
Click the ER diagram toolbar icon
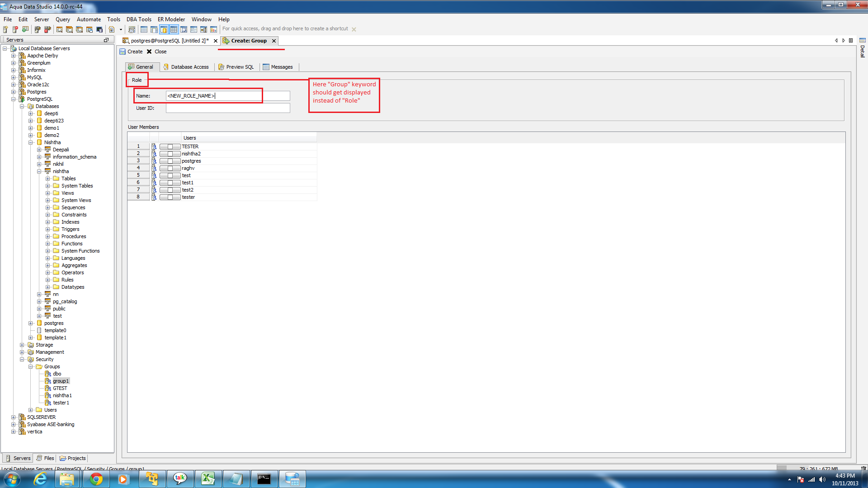pyautogui.click(x=203, y=29)
